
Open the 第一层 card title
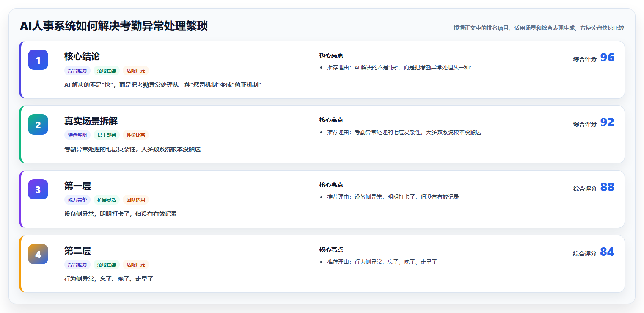pyautogui.click(x=77, y=186)
